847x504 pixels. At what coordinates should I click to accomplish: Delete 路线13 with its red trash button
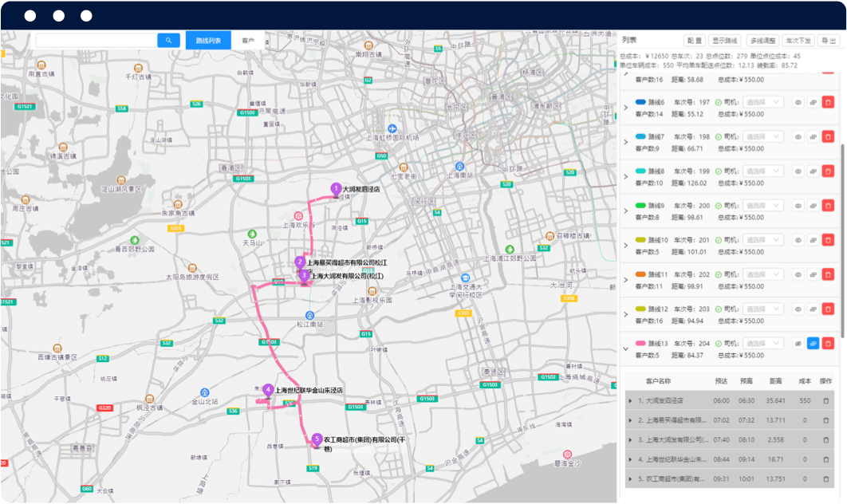(x=828, y=344)
